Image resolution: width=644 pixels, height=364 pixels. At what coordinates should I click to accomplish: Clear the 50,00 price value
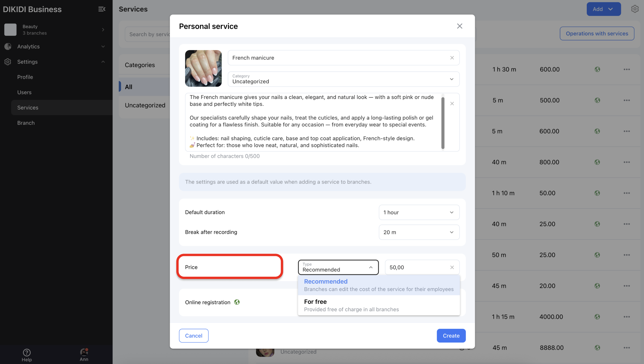tap(452, 267)
